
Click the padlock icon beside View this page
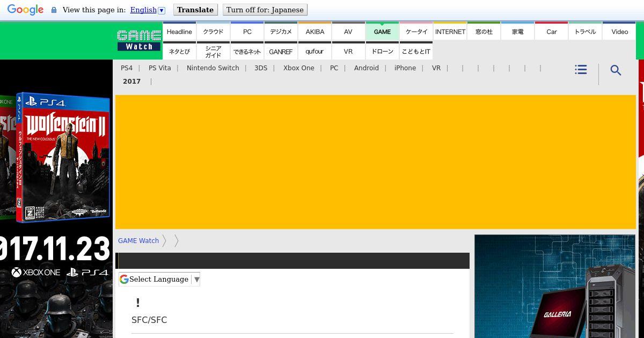(54, 10)
